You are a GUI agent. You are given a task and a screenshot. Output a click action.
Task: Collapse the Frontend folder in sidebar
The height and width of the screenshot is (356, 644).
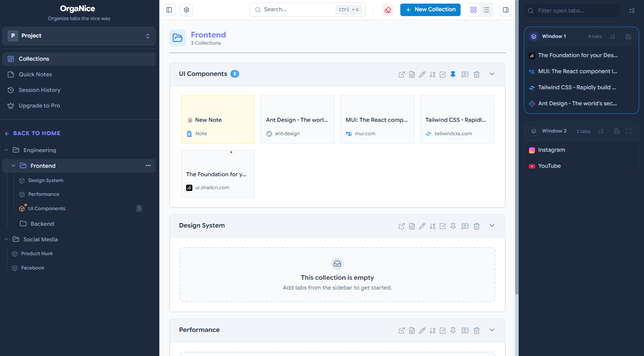tap(13, 166)
